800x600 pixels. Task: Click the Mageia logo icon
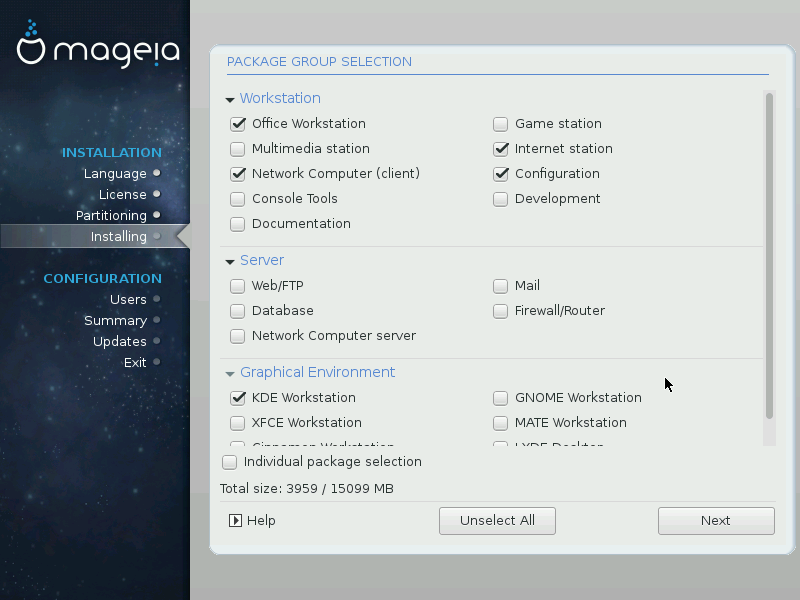(33, 44)
